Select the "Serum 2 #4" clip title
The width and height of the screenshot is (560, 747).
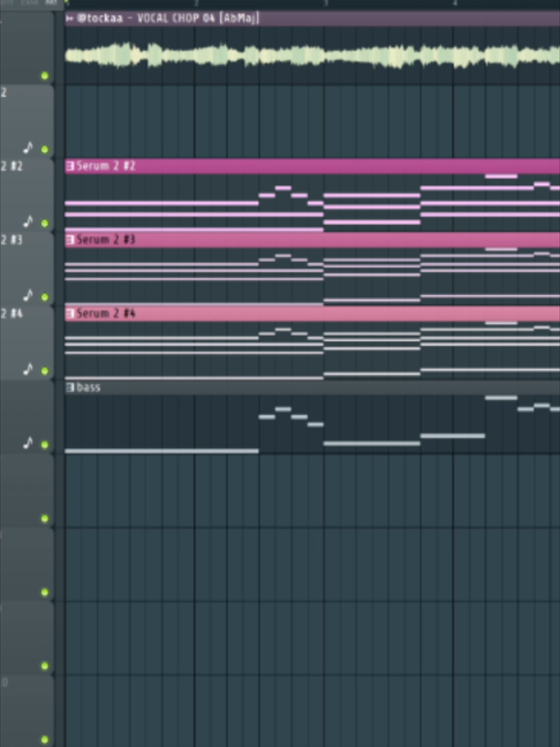[106, 314]
